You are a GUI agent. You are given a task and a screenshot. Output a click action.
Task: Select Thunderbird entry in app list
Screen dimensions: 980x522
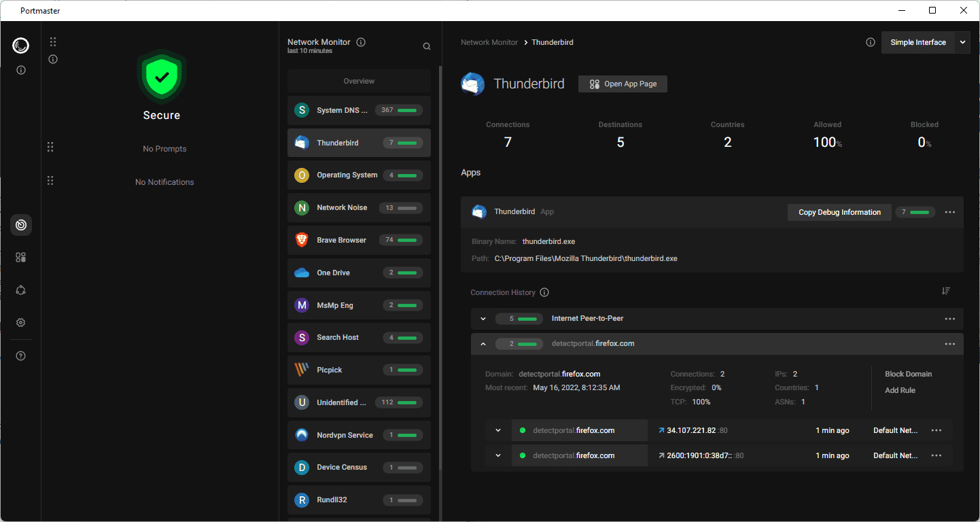(x=359, y=143)
